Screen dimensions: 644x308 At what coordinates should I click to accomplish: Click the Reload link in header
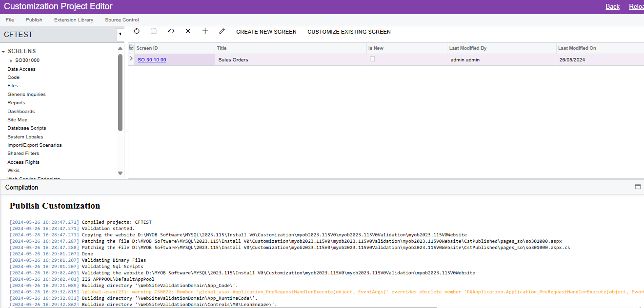[636, 6]
